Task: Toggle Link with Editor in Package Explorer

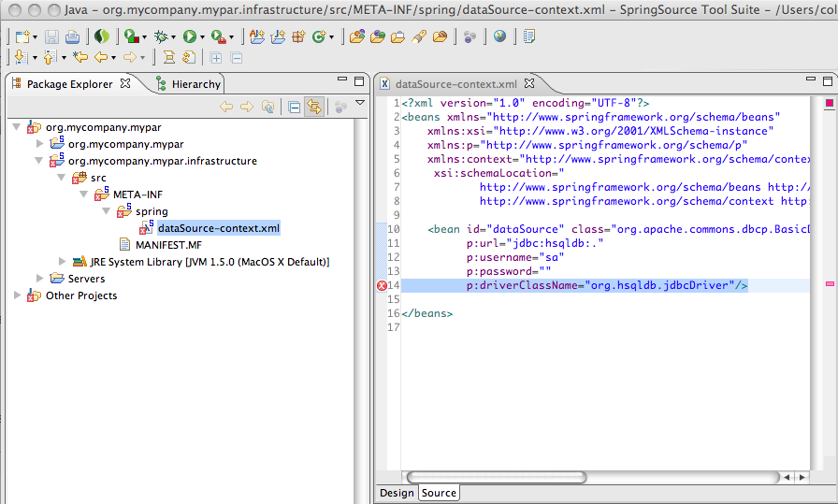Action: [313, 107]
